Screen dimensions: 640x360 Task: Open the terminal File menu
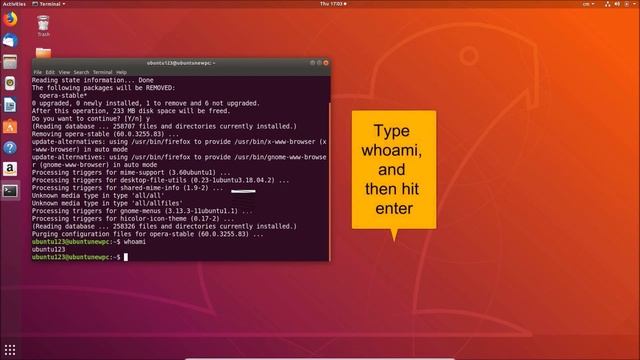coord(38,72)
